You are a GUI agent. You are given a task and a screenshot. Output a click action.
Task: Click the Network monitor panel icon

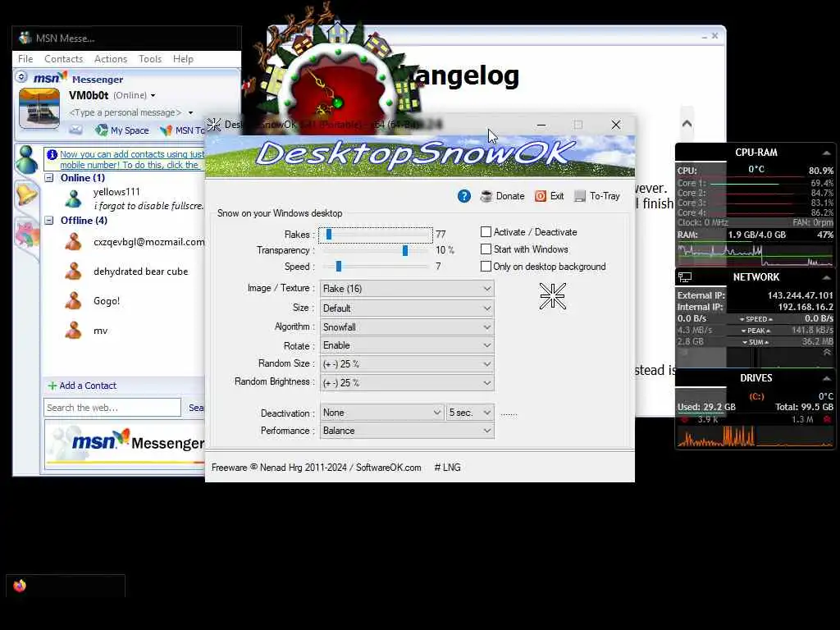click(685, 277)
